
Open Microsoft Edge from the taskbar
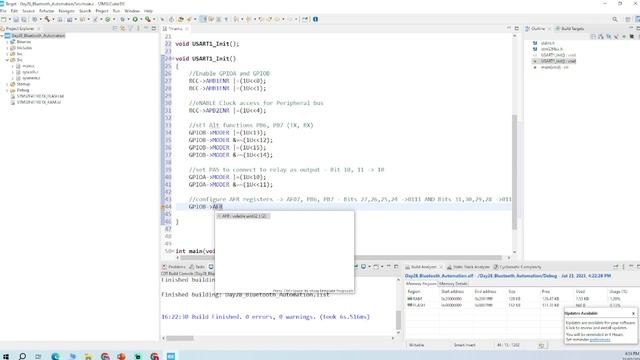coord(55,356)
